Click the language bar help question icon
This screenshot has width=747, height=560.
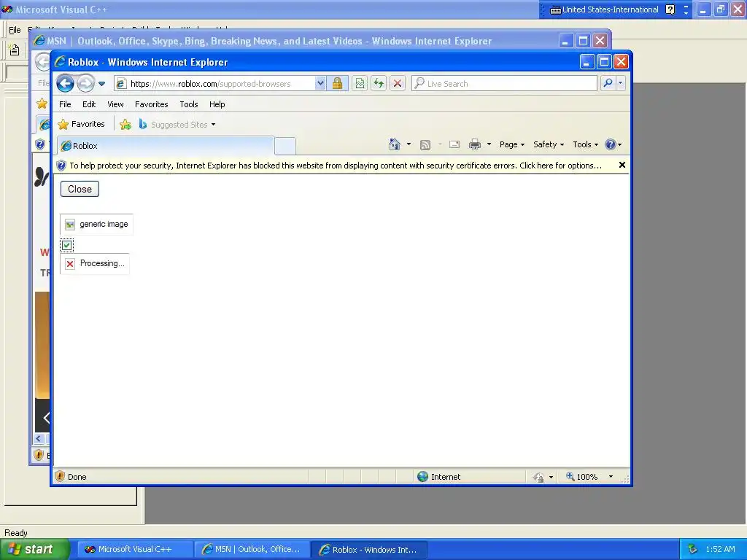tap(670, 9)
